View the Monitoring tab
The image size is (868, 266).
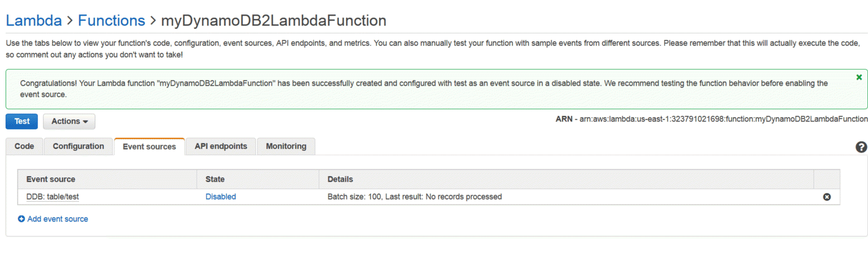286,146
